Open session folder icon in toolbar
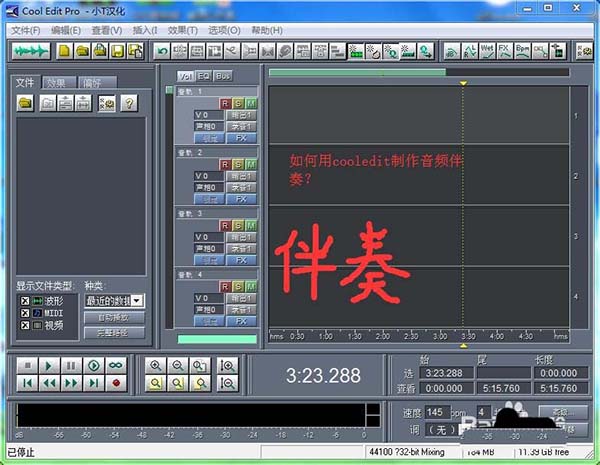This screenshot has width=600, height=465. pos(82,51)
